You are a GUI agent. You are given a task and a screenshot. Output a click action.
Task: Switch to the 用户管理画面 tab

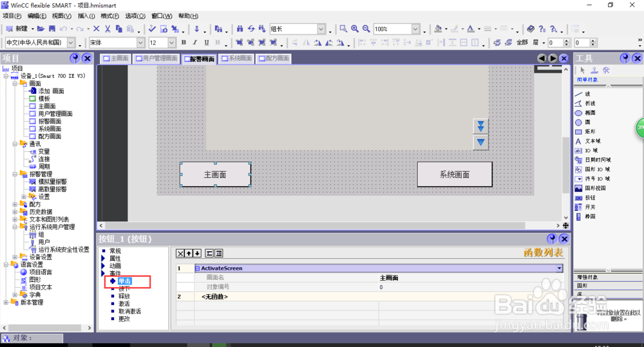coord(156,59)
